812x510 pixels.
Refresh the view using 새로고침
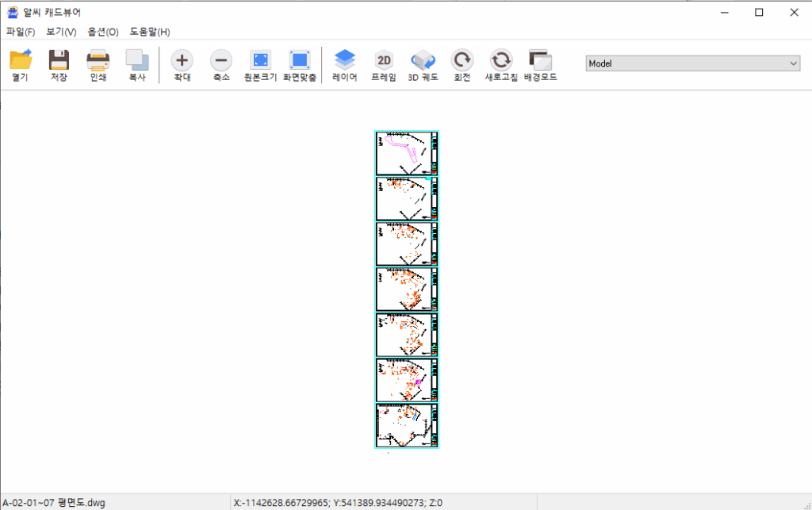pyautogui.click(x=501, y=65)
